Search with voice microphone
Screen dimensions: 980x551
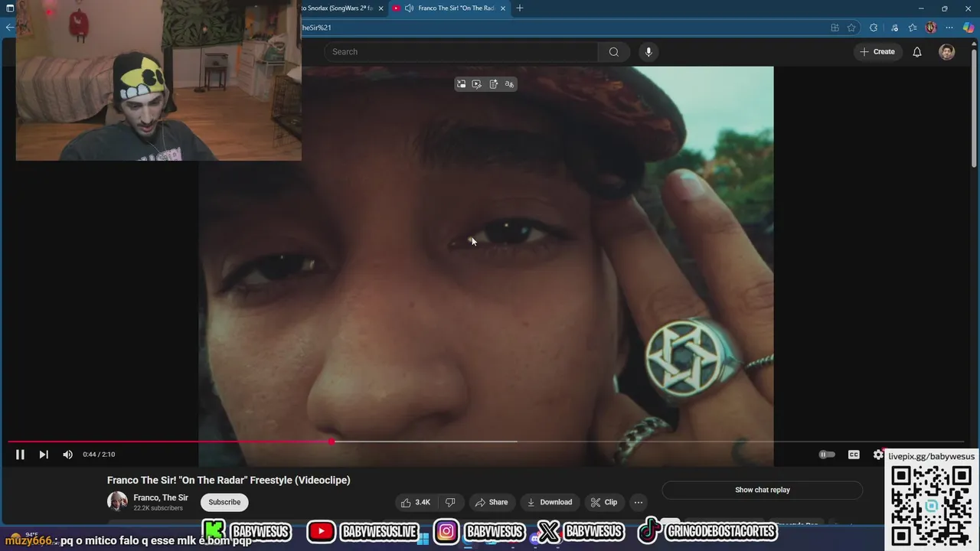coord(648,52)
